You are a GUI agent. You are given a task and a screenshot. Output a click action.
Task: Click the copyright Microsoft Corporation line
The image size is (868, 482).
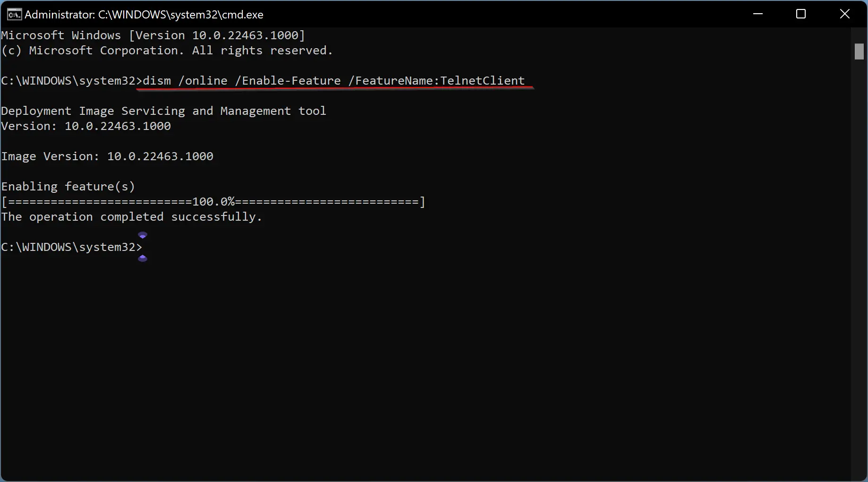(x=167, y=50)
